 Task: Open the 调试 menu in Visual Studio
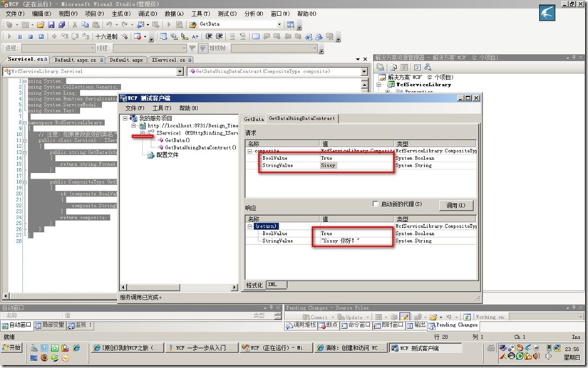148,14
